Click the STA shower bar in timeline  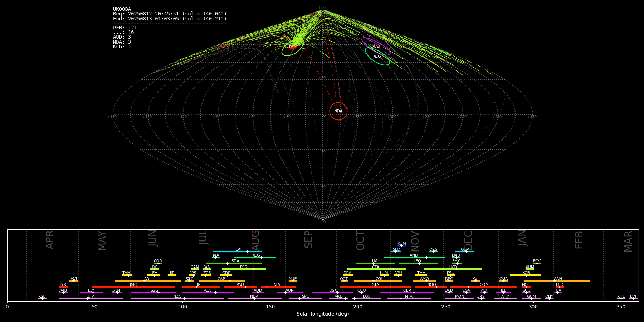375,287
